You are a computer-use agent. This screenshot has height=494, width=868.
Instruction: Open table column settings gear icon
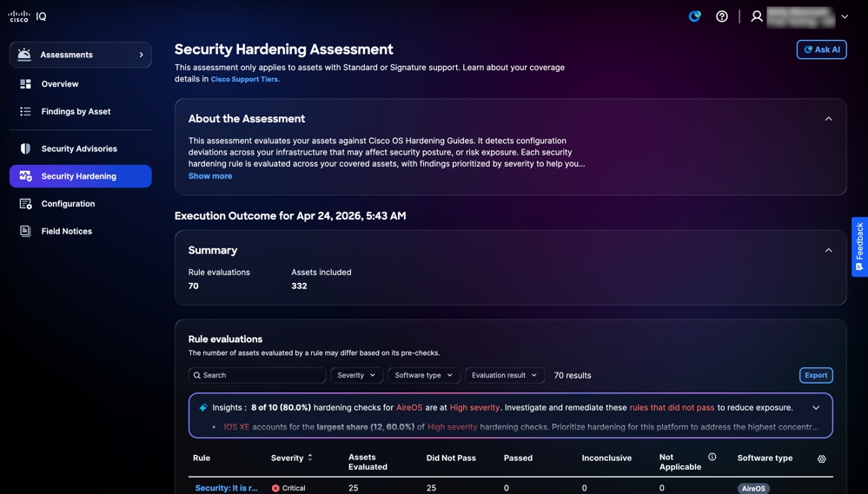(x=821, y=459)
